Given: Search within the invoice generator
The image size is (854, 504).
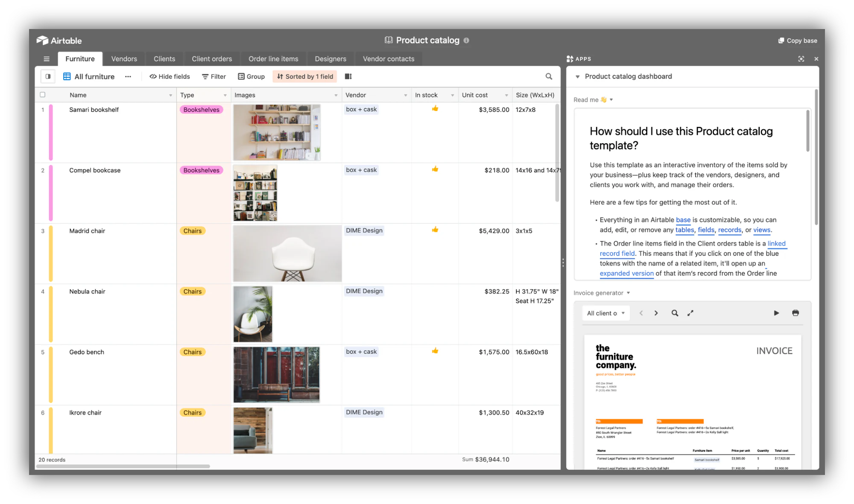Looking at the screenshot, I should (x=675, y=313).
